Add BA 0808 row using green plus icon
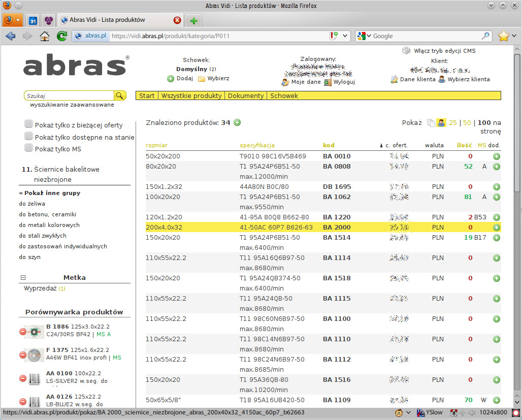 [496, 167]
